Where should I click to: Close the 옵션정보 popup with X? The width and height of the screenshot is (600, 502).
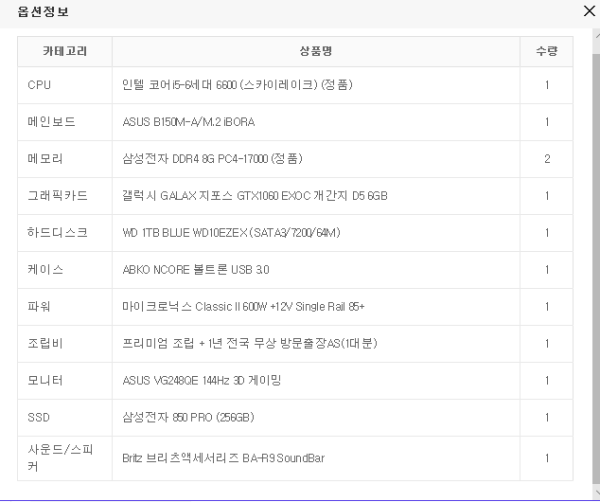tap(590, 11)
